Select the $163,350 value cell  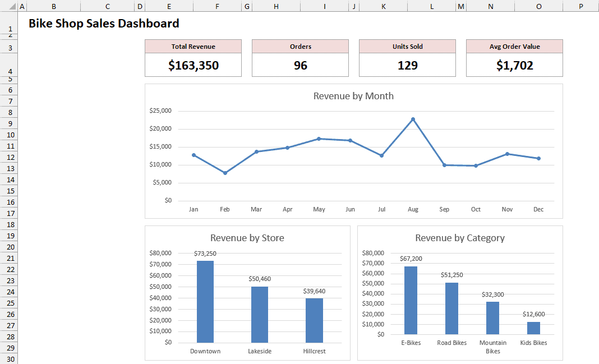coord(193,65)
